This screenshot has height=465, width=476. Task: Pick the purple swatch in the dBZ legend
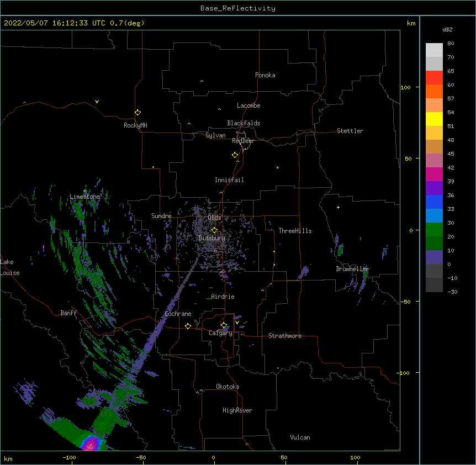click(x=434, y=188)
